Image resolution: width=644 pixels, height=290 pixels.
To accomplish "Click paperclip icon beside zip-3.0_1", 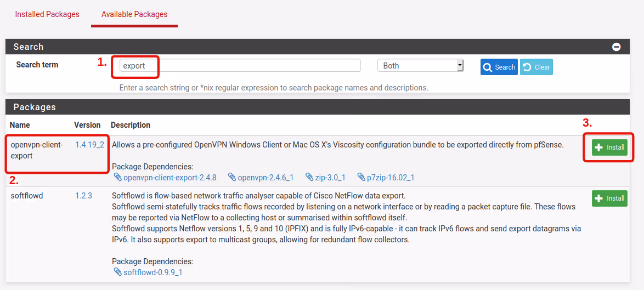I will [x=309, y=177].
